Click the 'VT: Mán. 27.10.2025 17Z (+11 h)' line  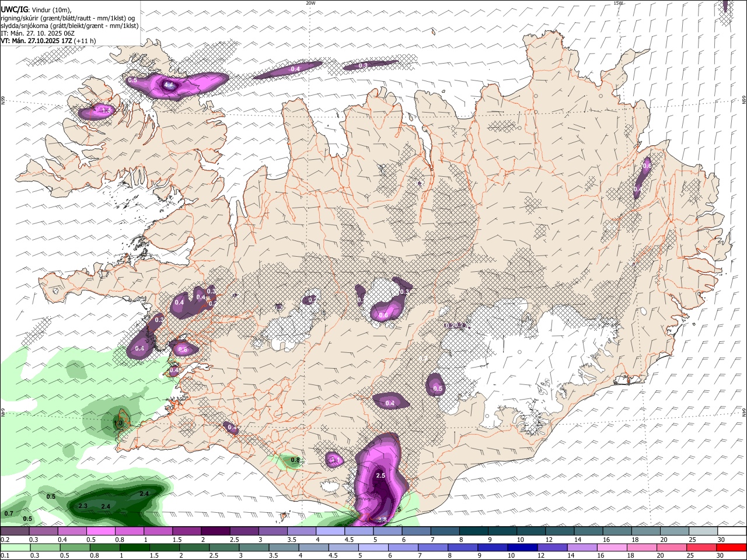point(48,41)
